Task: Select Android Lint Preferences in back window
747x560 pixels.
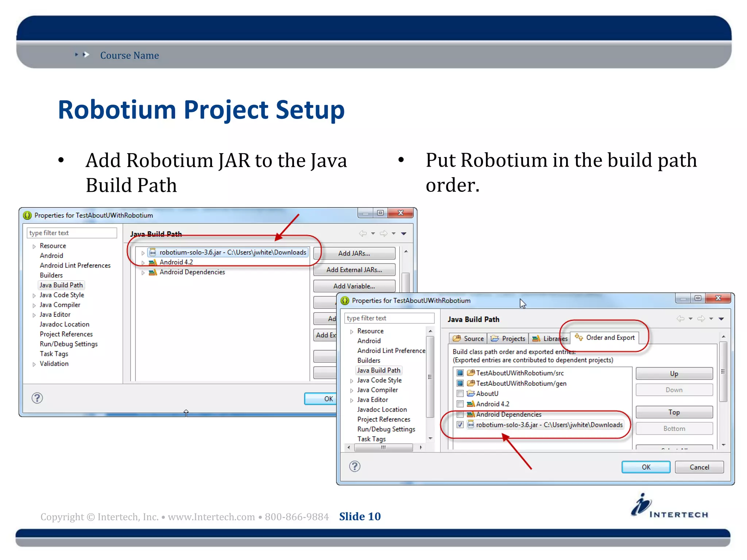Action: click(75, 265)
